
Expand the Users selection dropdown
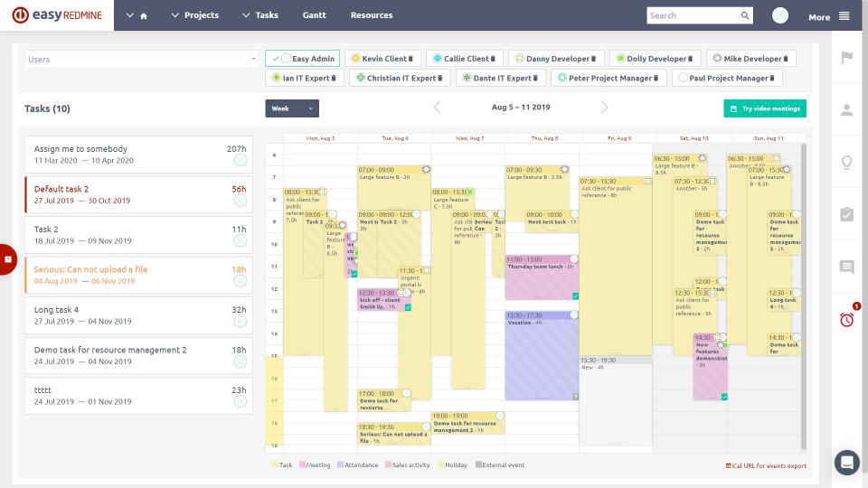click(x=142, y=60)
